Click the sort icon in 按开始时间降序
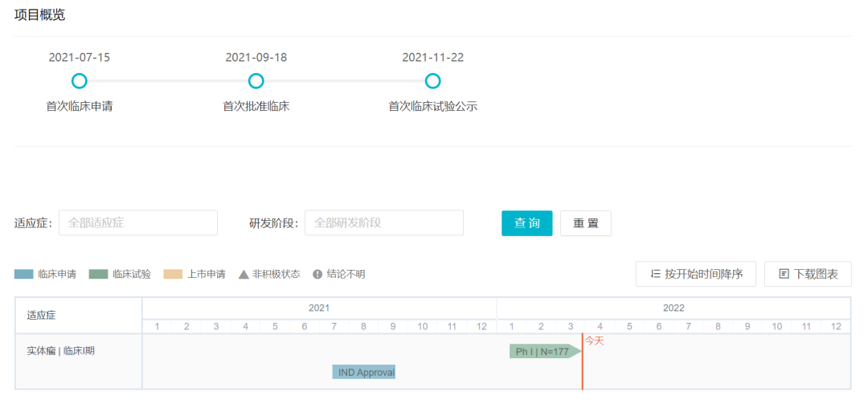Image resolution: width=868 pixels, height=408 pixels. (655, 274)
